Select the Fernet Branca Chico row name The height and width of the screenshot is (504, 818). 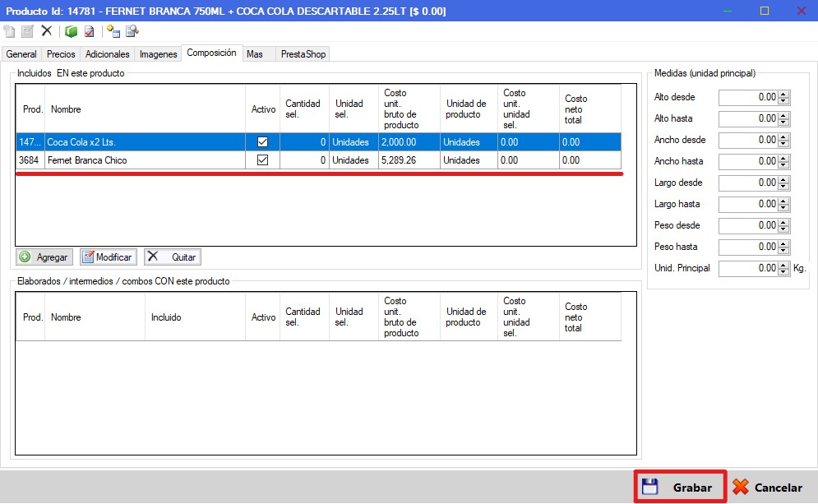click(x=145, y=160)
